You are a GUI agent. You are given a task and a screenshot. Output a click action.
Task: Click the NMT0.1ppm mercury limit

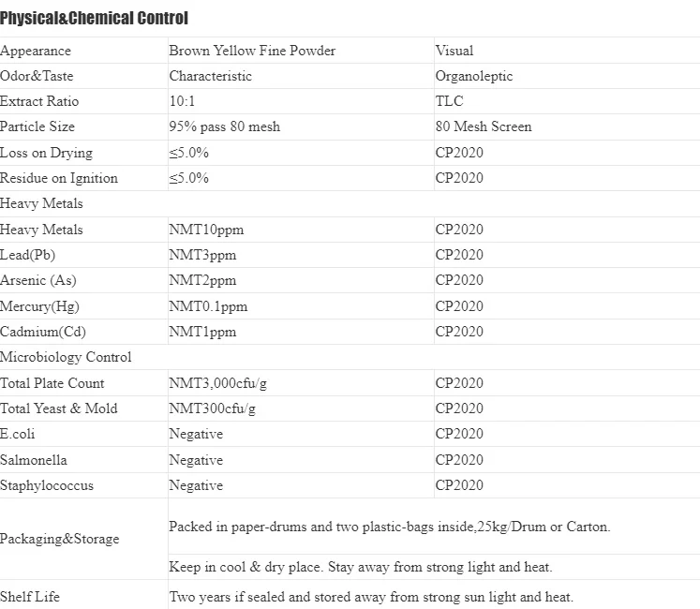point(208,306)
